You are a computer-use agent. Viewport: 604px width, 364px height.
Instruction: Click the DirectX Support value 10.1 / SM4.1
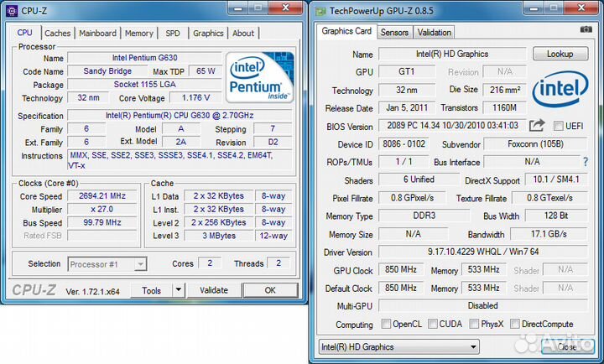pos(556,179)
